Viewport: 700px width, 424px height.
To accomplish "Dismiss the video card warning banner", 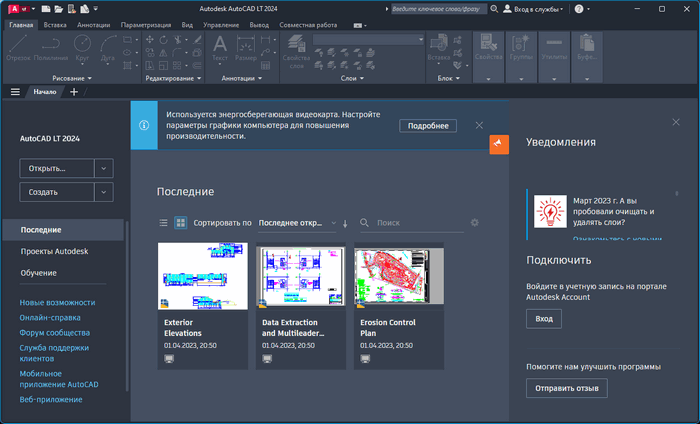I will pyautogui.click(x=479, y=126).
